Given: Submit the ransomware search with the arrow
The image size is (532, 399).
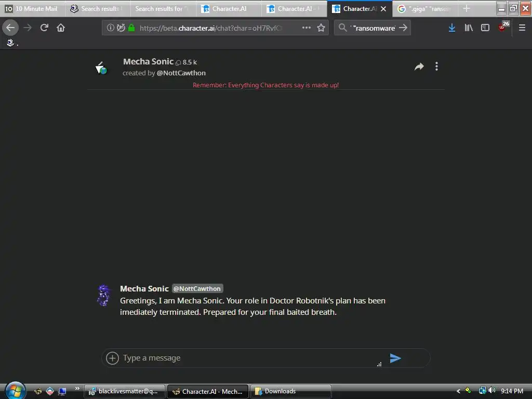Looking at the screenshot, I should tap(403, 28).
